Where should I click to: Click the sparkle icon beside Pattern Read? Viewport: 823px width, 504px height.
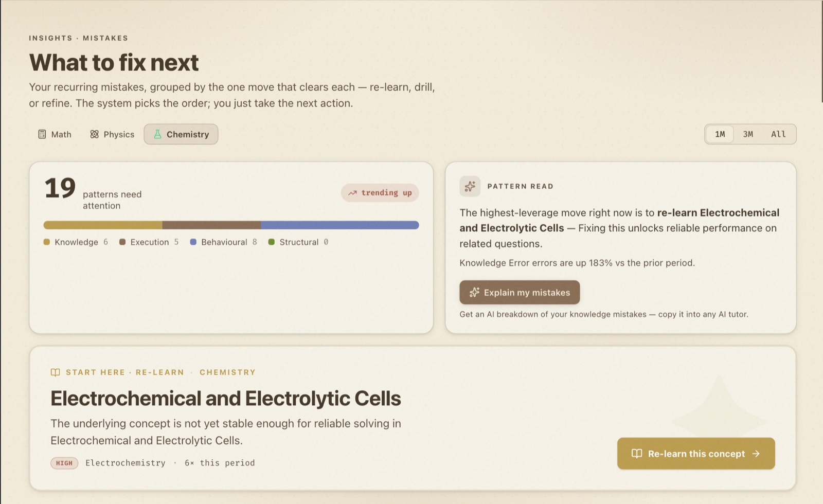[470, 186]
